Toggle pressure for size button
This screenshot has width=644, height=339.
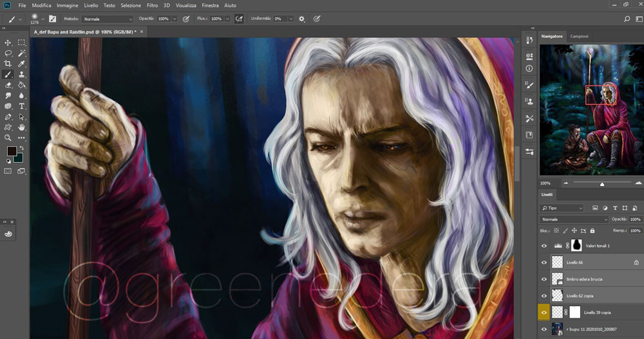coord(317,19)
